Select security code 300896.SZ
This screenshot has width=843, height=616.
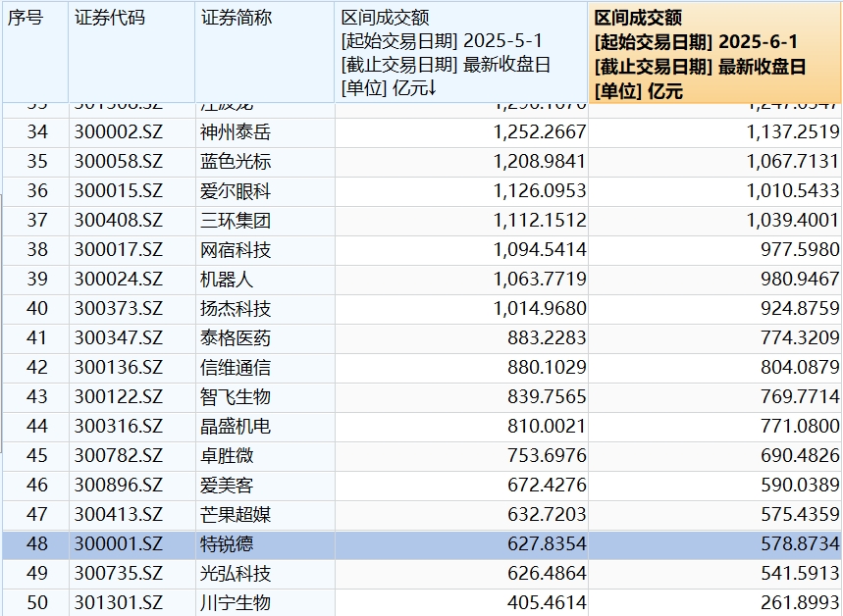pyautogui.click(x=119, y=486)
